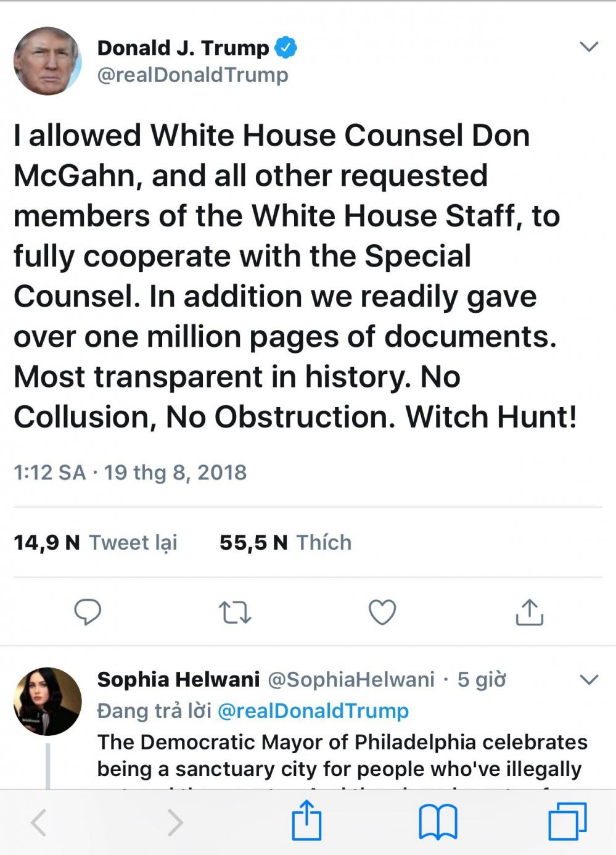Open Safari share sheet icon
This screenshot has width=616, height=855.
306,822
